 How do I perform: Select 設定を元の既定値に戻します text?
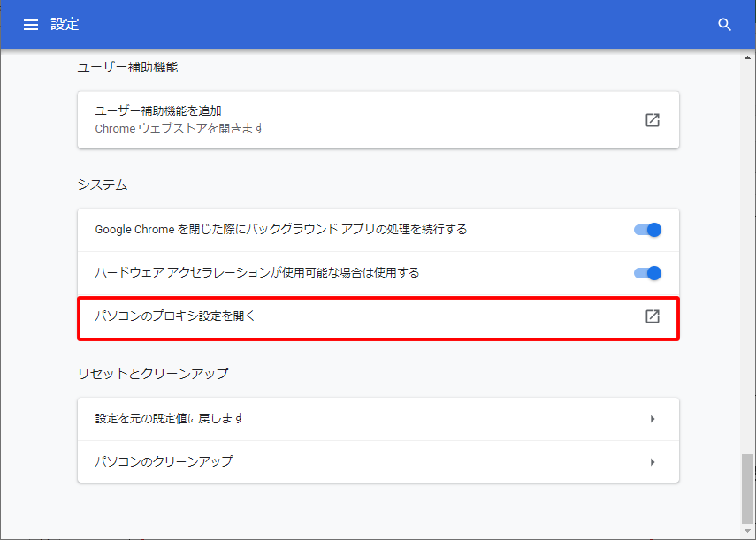170,419
